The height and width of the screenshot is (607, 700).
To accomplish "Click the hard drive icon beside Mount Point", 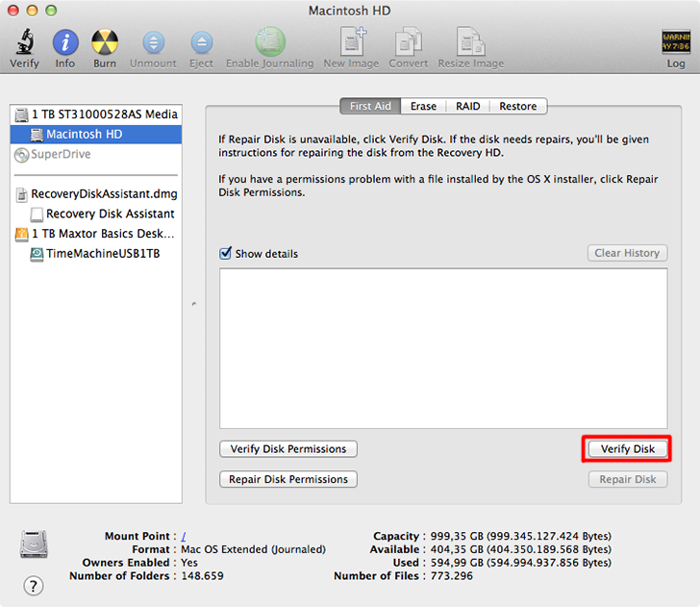I will pyautogui.click(x=34, y=544).
